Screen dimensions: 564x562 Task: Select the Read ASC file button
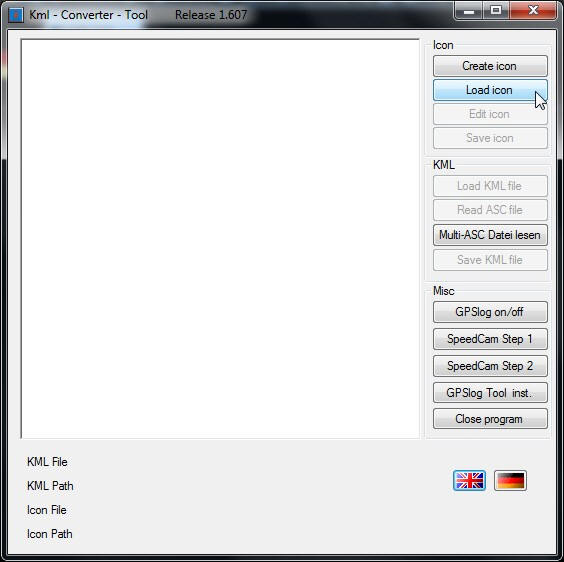point(490,210)
